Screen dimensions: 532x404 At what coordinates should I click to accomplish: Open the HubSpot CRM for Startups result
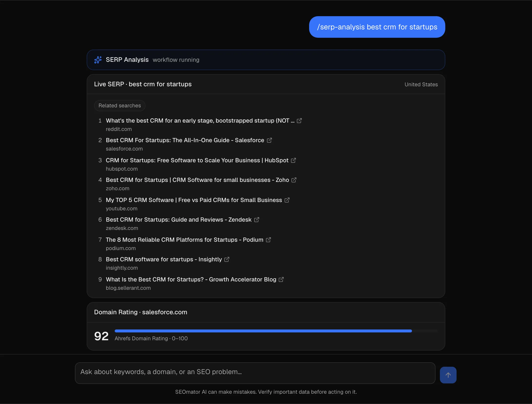coord(197,160)
